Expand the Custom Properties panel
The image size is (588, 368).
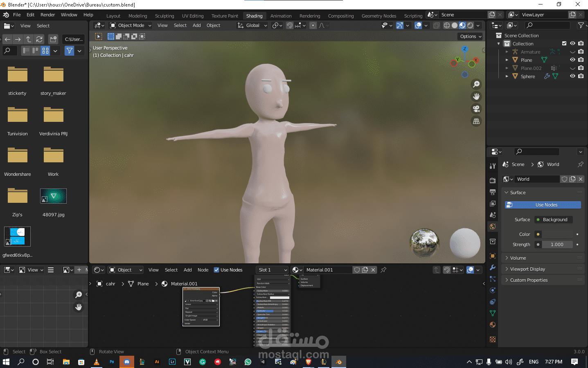coord(543,280)
